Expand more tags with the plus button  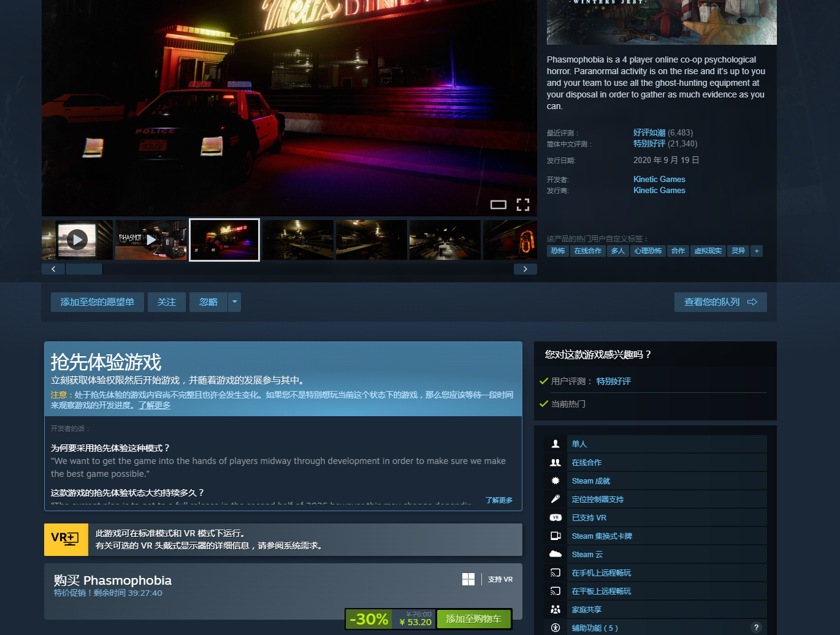point(757,251)
